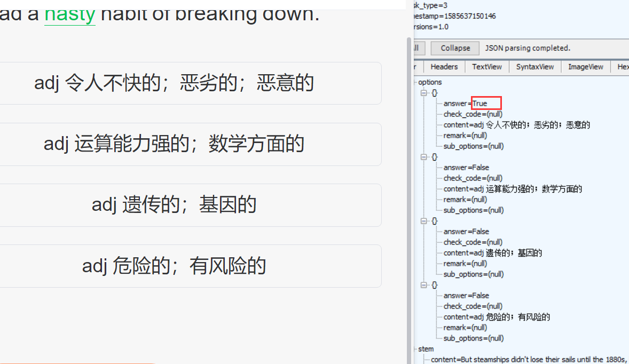This screenshot has height=364, width=629.
Task: Collapse the fourth options object containing 危险的
Action: [x=423, y=285]
